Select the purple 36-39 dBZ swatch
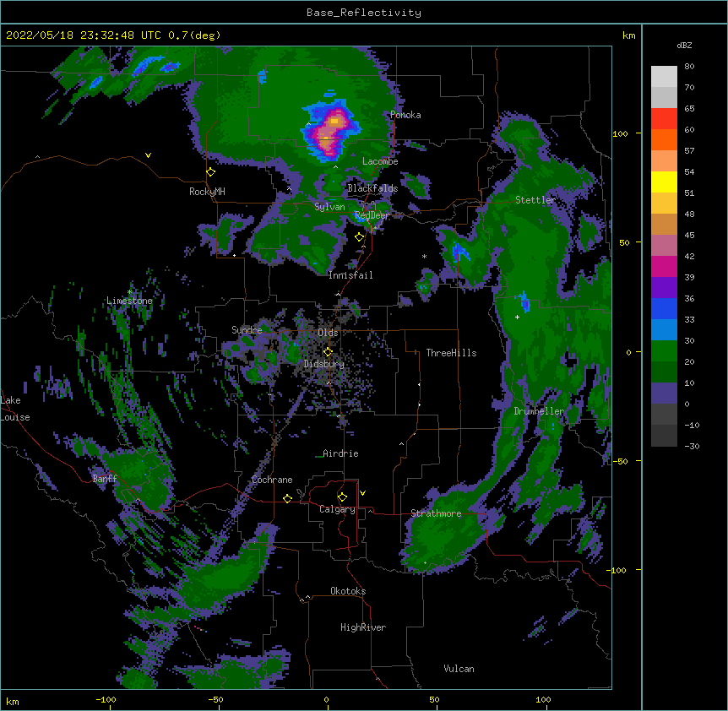Viewport: 728px width, 711px height. coord(664,288)
